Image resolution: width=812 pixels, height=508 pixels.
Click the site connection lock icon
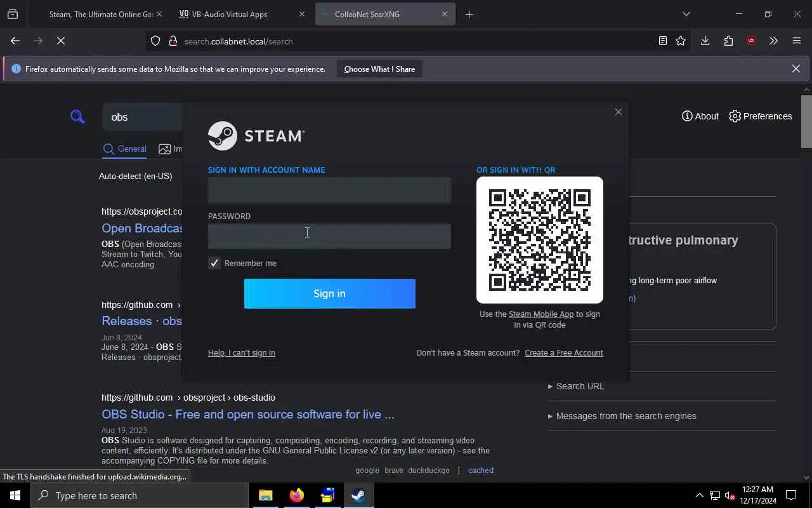point(173,41)
